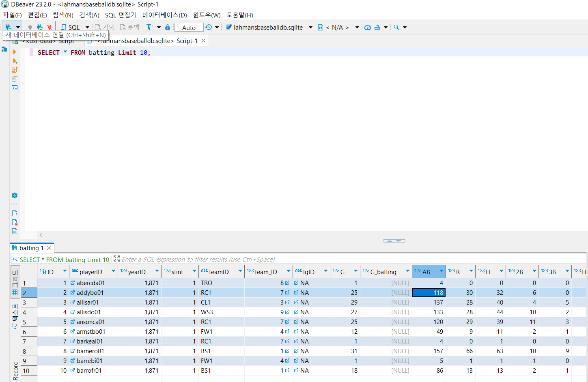
Task: Open the playerID column filter dropdown
Action: 114,271
